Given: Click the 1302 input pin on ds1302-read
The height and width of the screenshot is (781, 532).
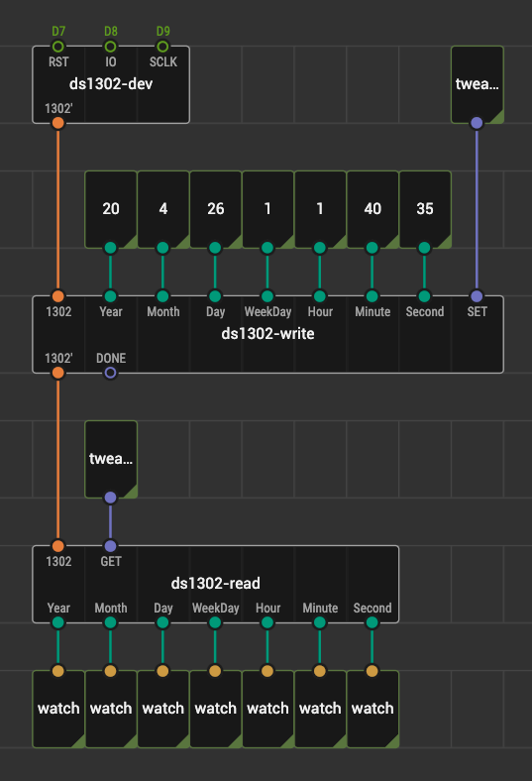Looking at the screenshot, I should coord(58,546).
